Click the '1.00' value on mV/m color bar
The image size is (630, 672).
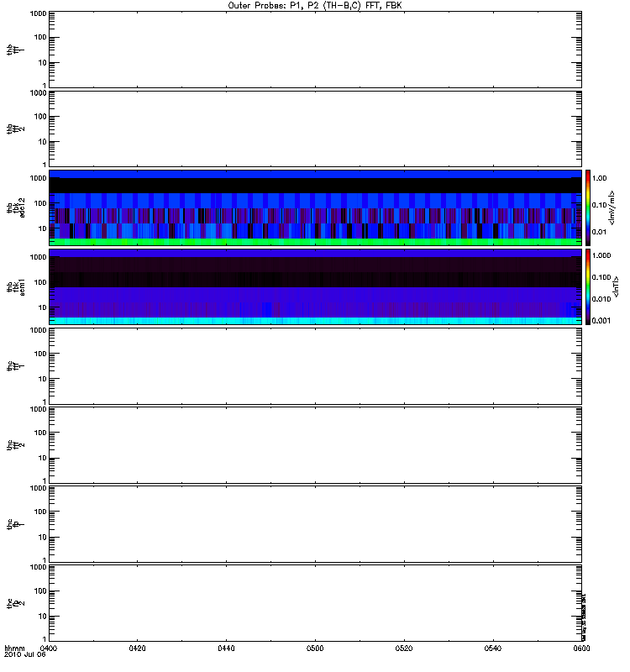coord(600,178)
